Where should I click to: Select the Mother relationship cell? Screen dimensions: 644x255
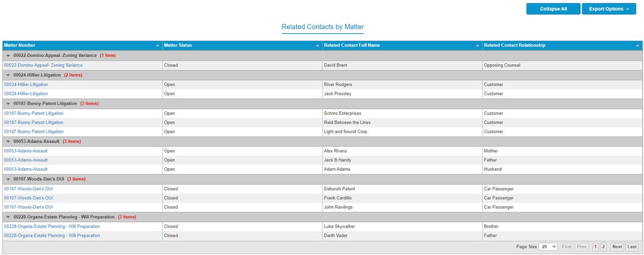click(x=561, y=151)
